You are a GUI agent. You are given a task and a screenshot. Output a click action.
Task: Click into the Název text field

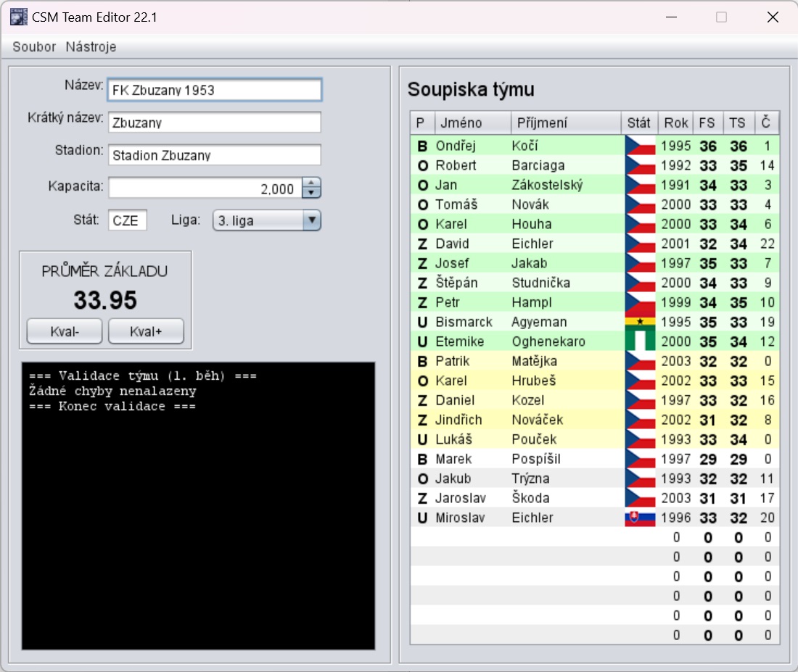[214, 91]
